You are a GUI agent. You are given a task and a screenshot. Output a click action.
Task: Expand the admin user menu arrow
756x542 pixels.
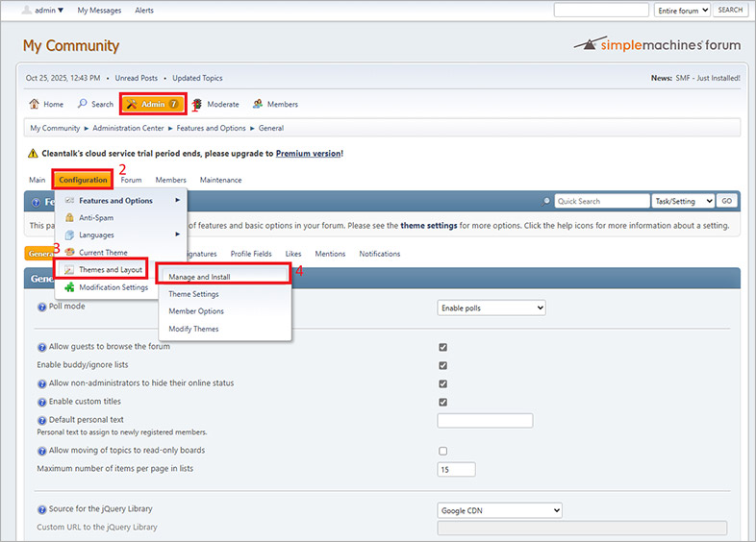click(61, 11)
